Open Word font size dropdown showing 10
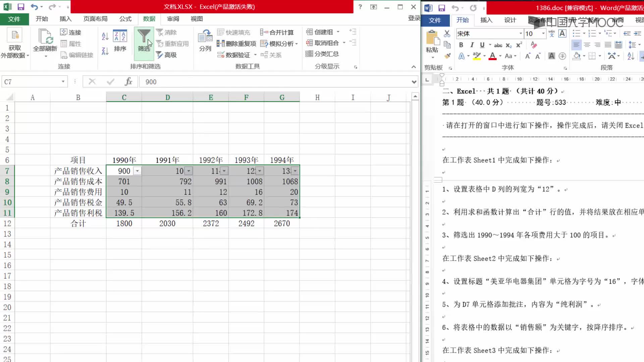This screenshot has width=644, height=362. (x=543, y=34)
